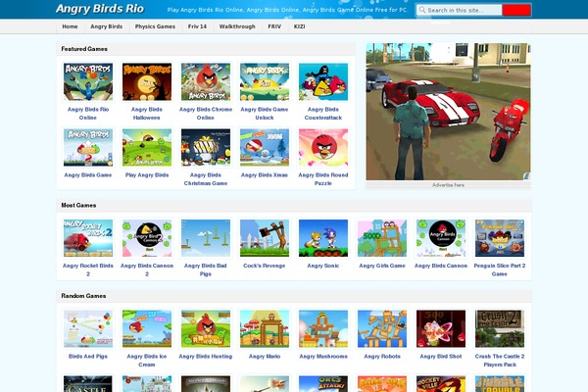
Task: Open FRIV menu item
Action: [274, 26]
